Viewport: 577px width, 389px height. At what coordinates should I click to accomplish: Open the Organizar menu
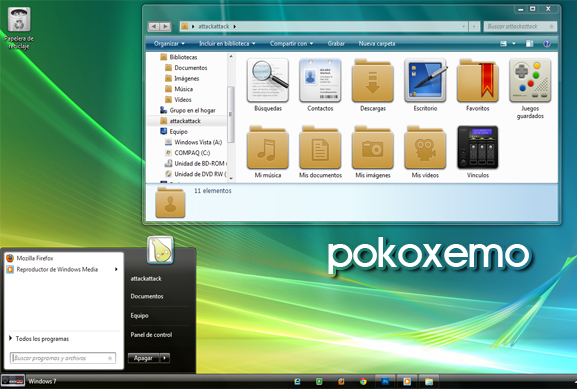point(169,43)
